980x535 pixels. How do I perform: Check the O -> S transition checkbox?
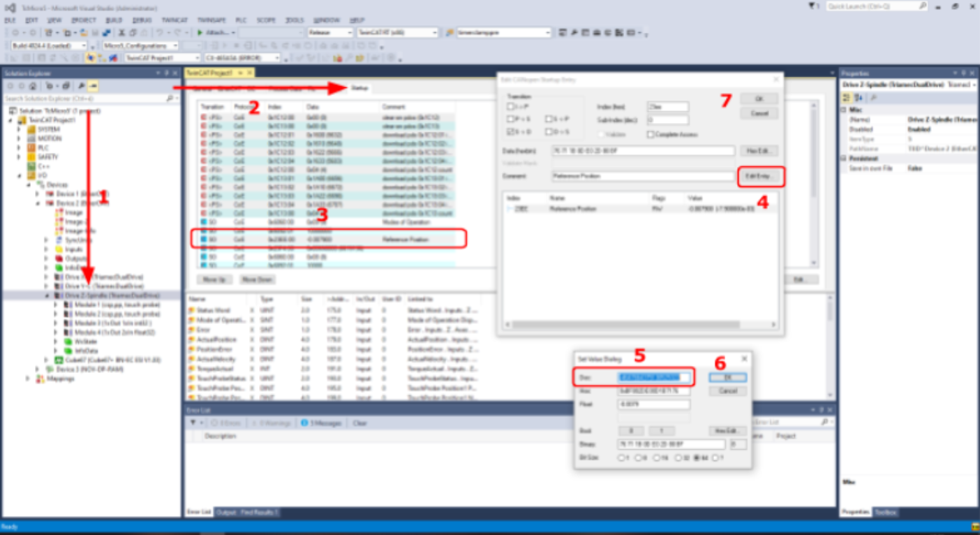click(549, 132)
